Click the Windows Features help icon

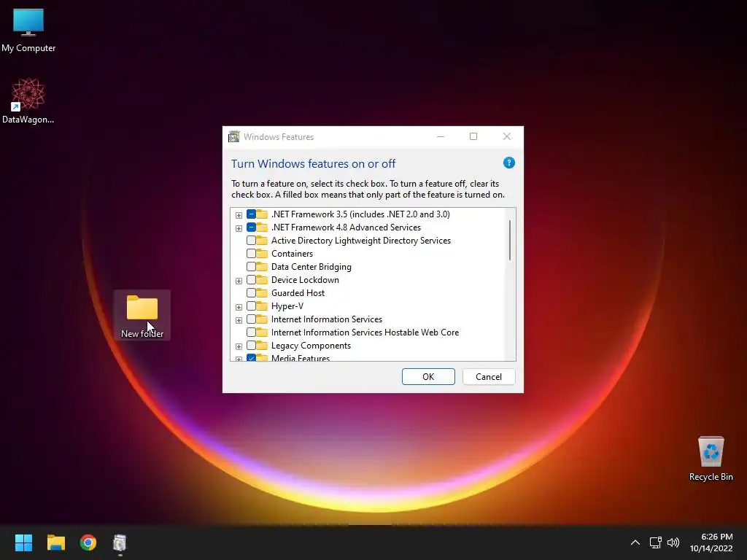pyautogui.click(x=508, y=163)
